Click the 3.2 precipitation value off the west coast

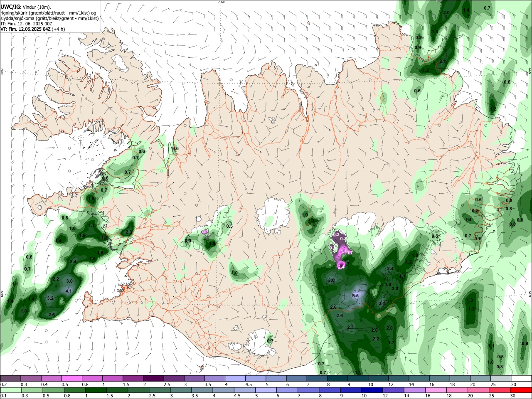pos(50,298)
